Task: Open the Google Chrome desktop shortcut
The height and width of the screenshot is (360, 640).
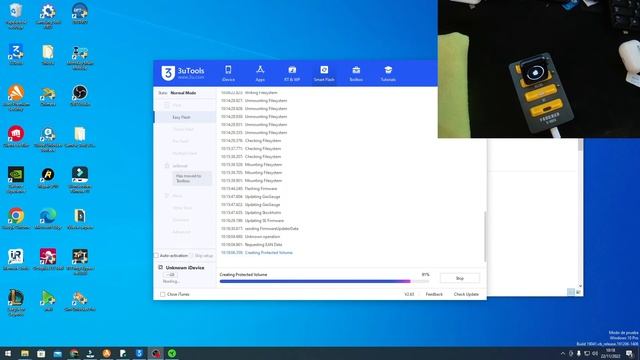Action: [16, 219]
